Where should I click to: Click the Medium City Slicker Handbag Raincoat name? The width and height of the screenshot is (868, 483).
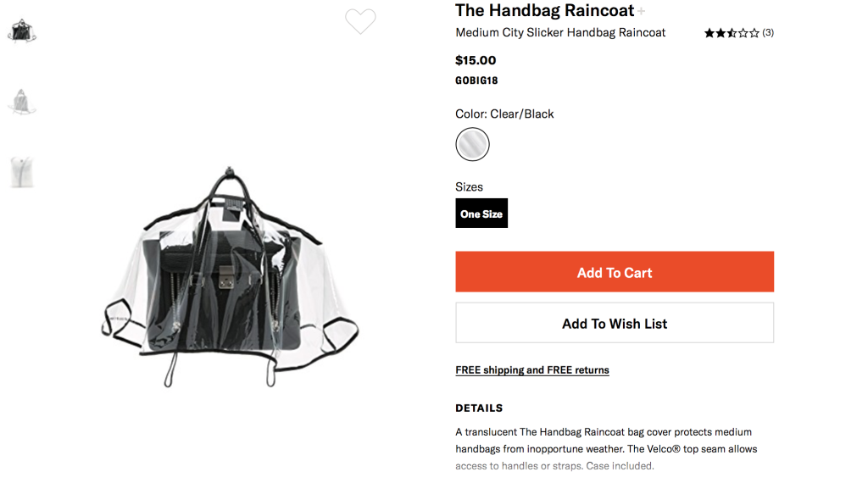coord(560,33)
